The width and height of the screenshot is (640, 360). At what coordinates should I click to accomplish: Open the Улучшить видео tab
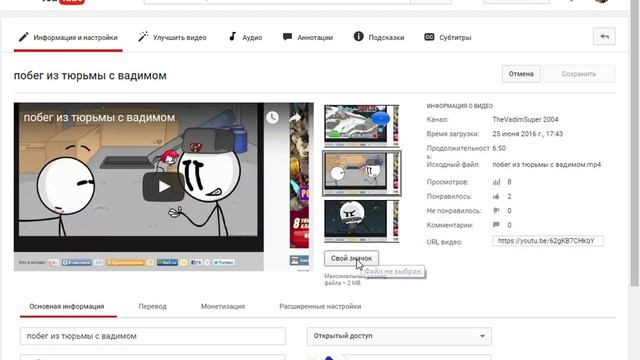pos(172,38)
